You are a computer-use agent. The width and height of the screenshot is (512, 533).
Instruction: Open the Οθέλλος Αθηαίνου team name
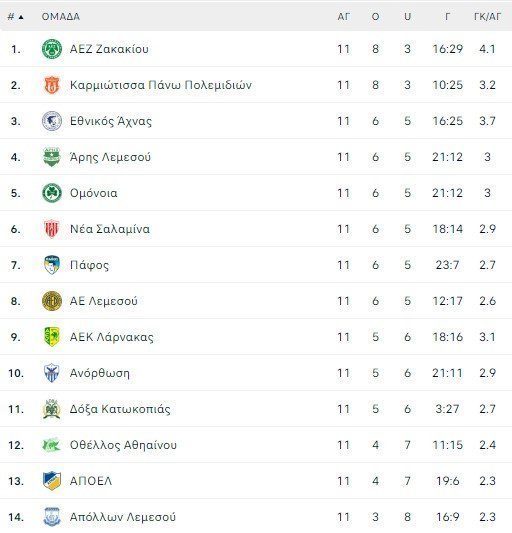pos(123,445)
